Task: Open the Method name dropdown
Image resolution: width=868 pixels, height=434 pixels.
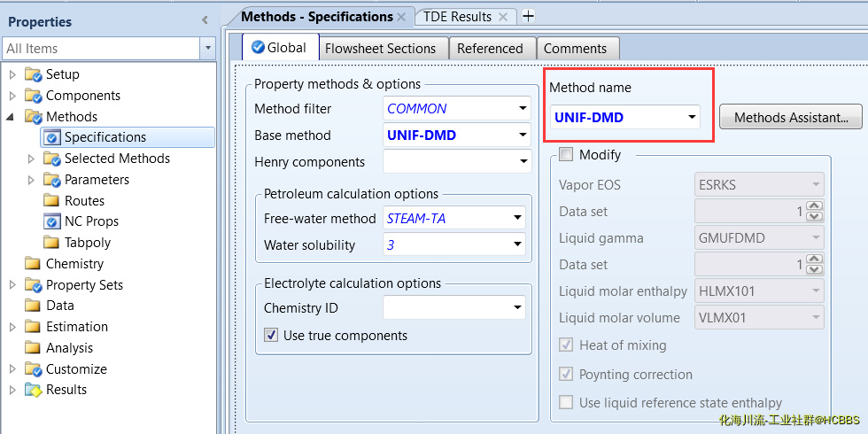Action: tap(691, 117)
